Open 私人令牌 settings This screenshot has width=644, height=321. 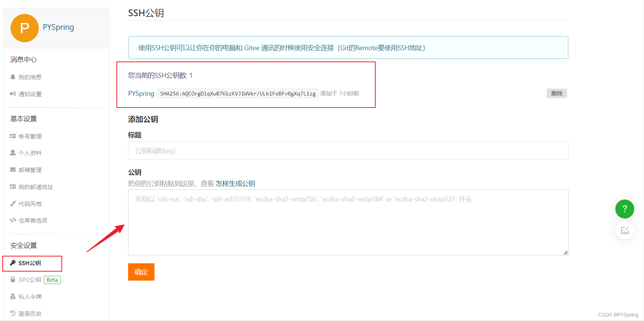[30, 296]
